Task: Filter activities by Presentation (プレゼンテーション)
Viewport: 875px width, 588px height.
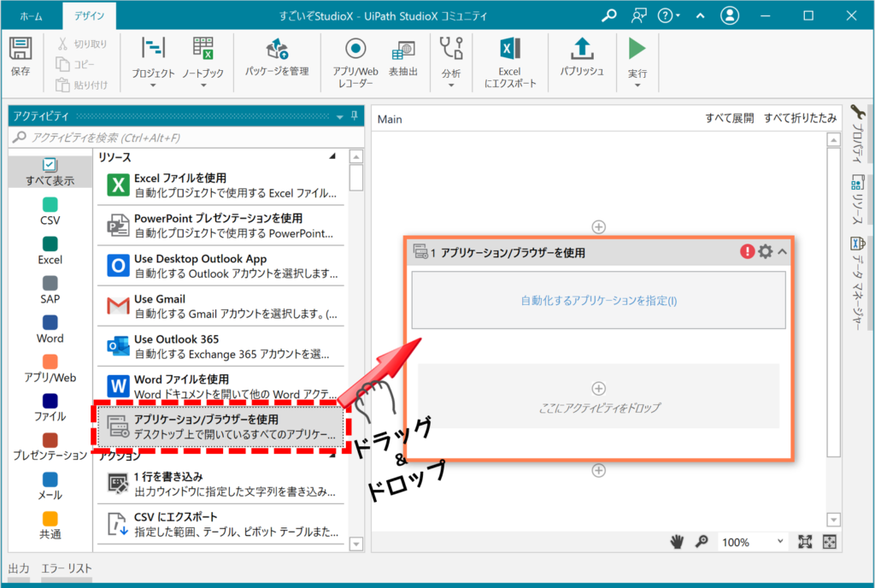Action: point(50,447)
